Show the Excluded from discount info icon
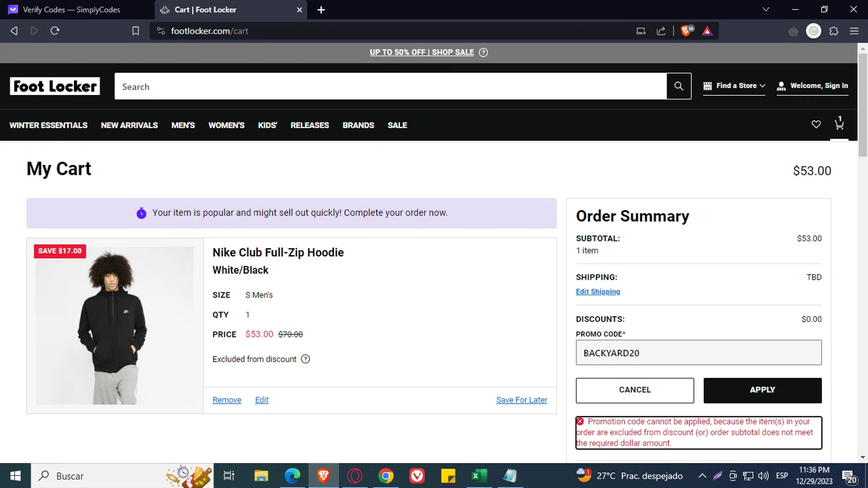 (306, 359)
